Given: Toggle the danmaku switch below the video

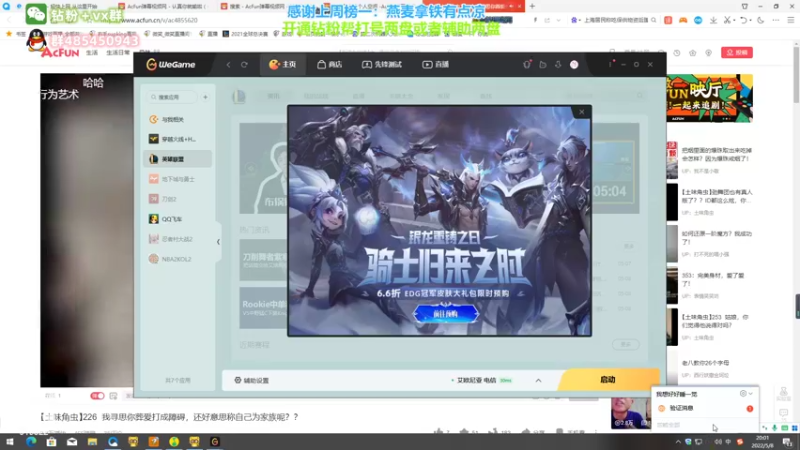Looking at the screenshot, I should coord(97,395).
